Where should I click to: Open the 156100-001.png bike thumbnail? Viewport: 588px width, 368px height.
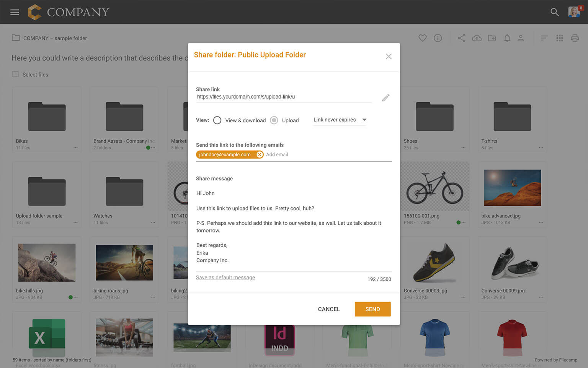(435, 186)
